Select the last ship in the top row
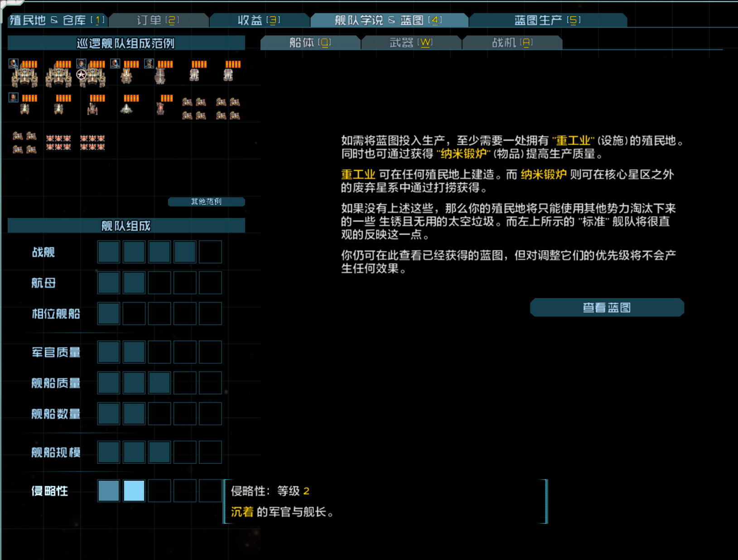The image size is (738, 560). click(x=228, y=75)
